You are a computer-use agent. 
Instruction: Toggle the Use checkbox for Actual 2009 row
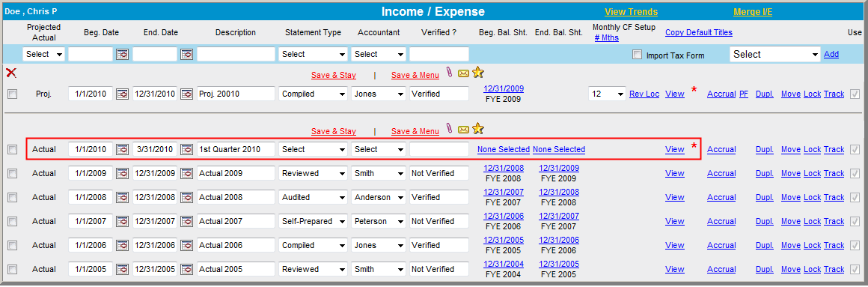pyautogui.click(x=855, y=173)
